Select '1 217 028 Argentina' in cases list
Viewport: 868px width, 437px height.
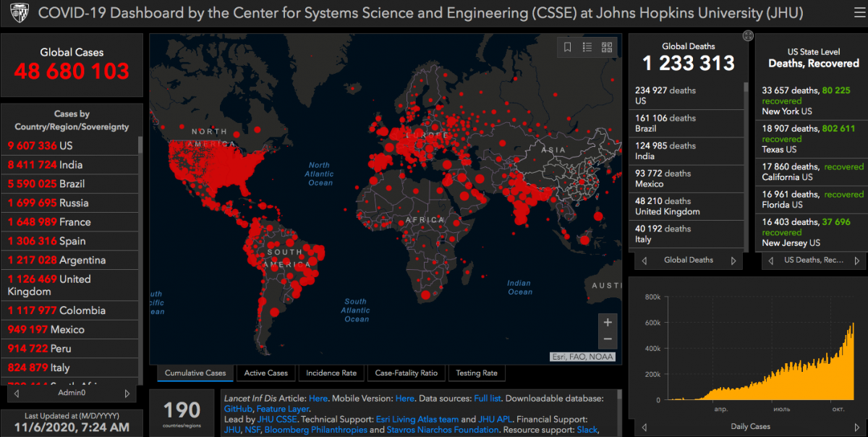71,260
